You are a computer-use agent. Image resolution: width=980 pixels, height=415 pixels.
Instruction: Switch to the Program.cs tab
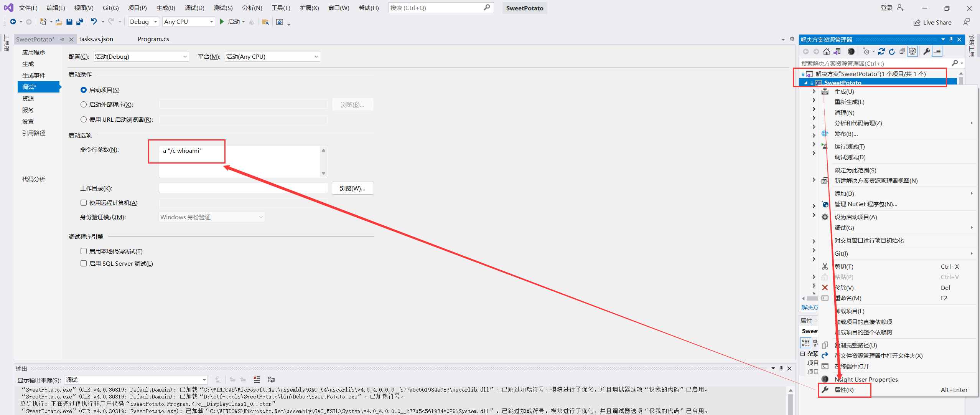click(x=153, y=39)
